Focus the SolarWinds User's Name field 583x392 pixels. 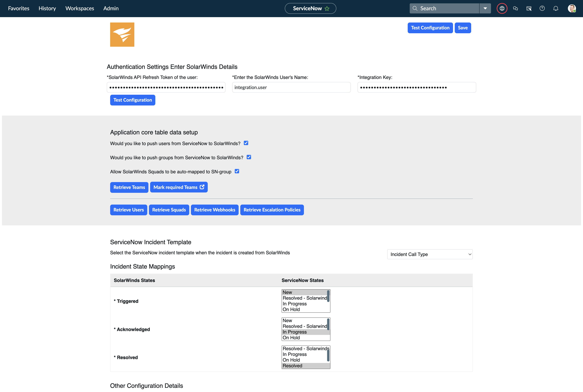[x=291, y=87]
